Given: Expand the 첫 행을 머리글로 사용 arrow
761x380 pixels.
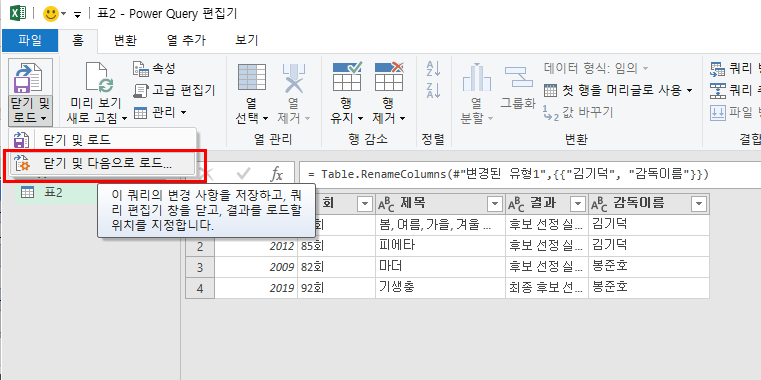Looking at the screenshot, I should coord(689,90).
